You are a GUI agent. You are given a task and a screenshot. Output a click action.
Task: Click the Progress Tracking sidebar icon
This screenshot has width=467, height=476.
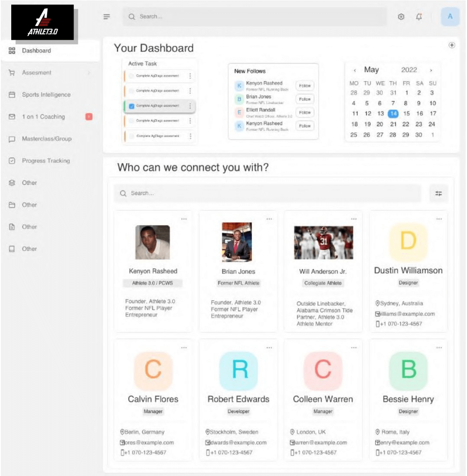point(12,161)
